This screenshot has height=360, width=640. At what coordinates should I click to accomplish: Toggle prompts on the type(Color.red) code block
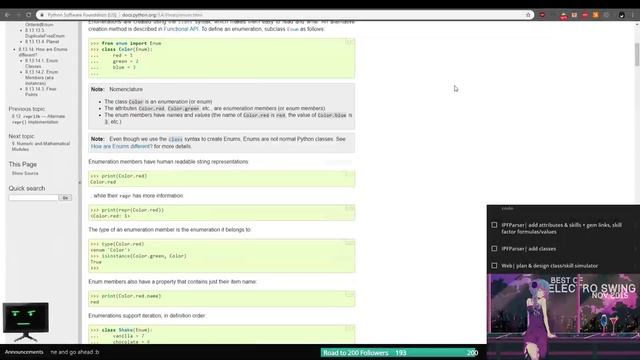[349, 242]
